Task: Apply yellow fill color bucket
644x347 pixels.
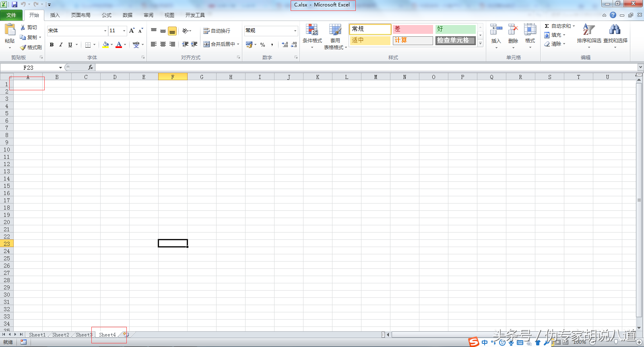Action: tap(105, 45)
